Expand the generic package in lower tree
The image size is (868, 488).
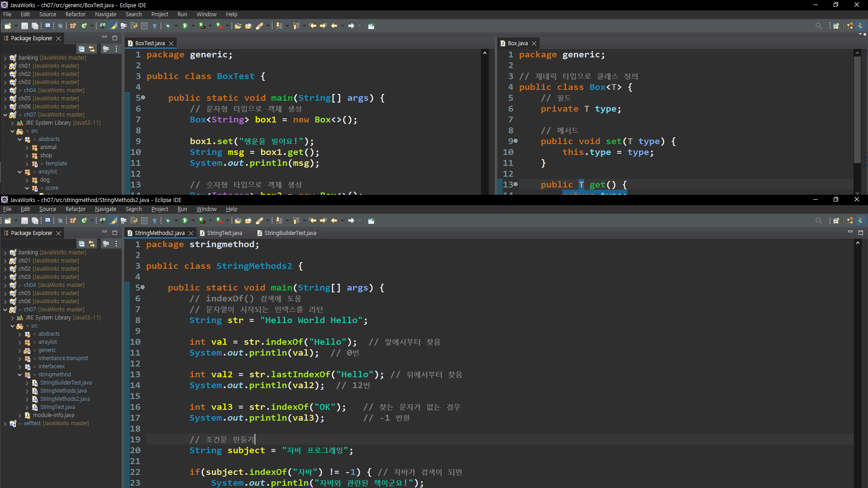(x=20, y=350)
